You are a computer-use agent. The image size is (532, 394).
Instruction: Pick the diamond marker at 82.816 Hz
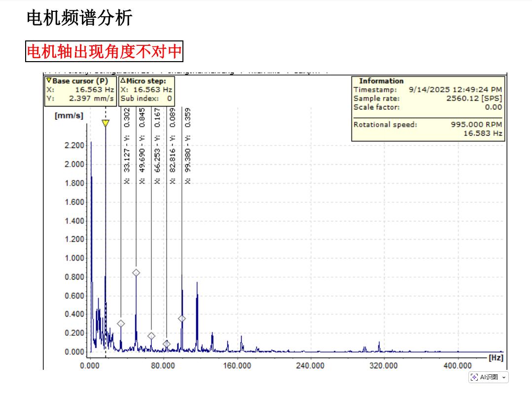click(x=167, y=344)
